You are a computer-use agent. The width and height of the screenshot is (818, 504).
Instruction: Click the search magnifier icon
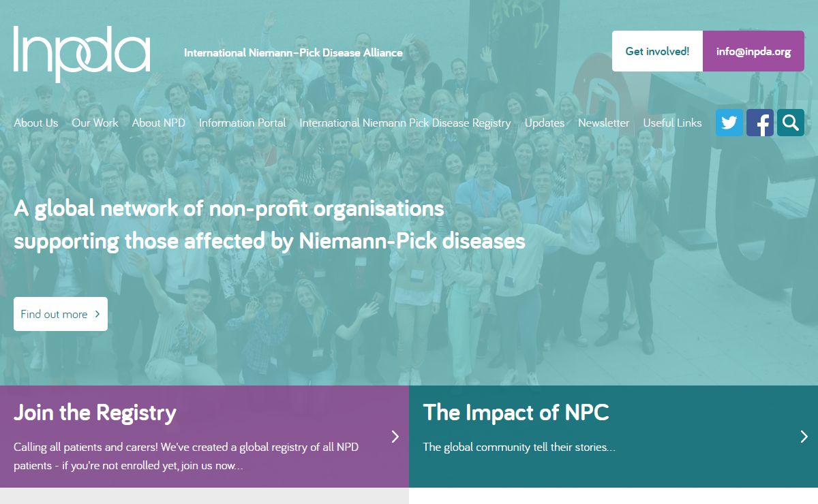(790, 123)
